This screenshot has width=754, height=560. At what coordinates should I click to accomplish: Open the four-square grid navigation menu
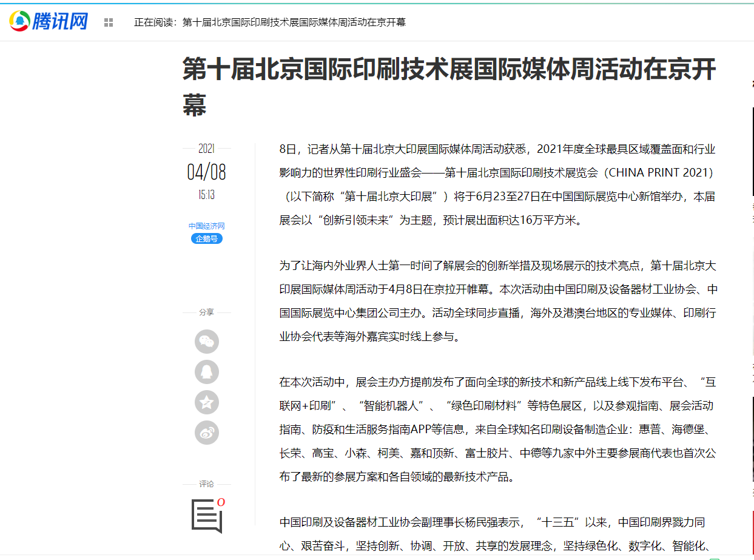click(x=109, y=22)
